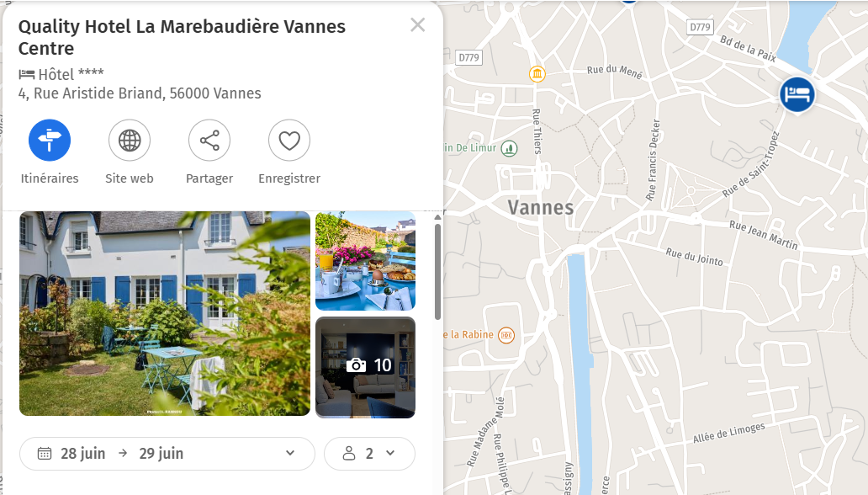Close the hotel details panel
The height and width of the screenshot is (495, 868).
pyautogui.click(x=418, y=25)
